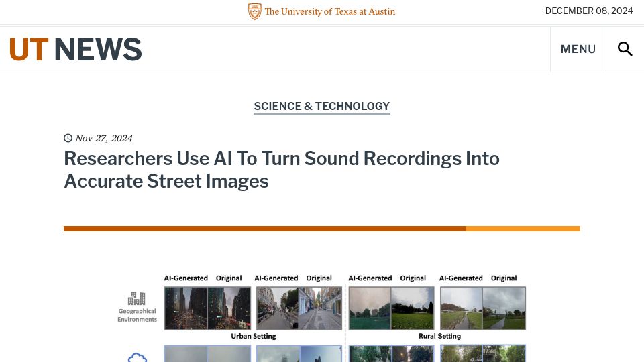The image size is (644, 362).
Task: Click the rural path image pair
Action: [483, 308]
